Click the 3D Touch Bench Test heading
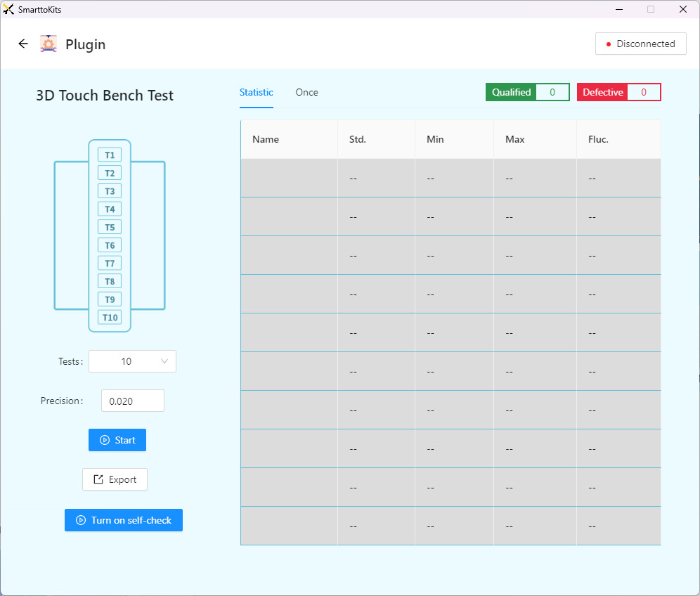 tap(105, 95)
